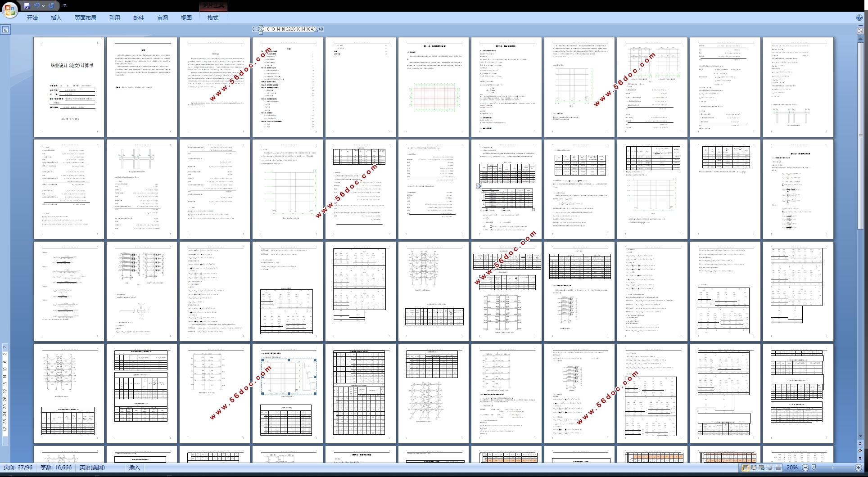The height and width of the screenshot is (477, 868).
Task: Click the Undo arrow icon
Action: pos(37,6)
